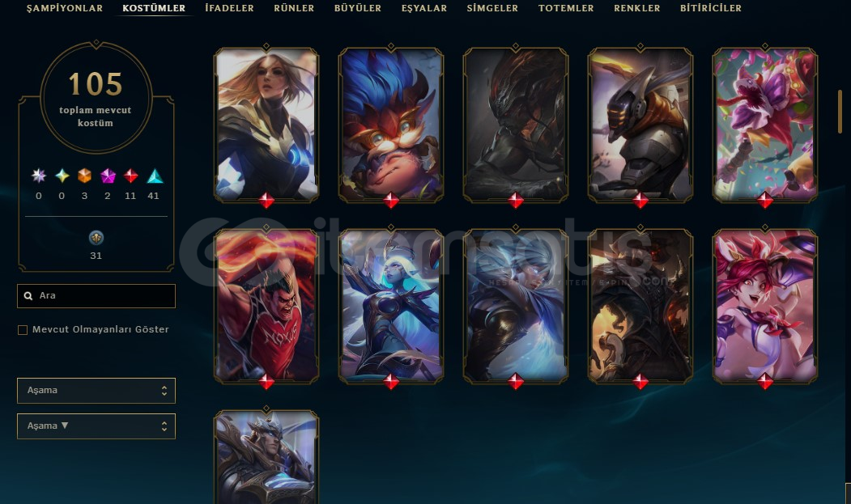Click the red Epic tier gem icon
This screenshot has width=851, height=504.
point(131,176)
